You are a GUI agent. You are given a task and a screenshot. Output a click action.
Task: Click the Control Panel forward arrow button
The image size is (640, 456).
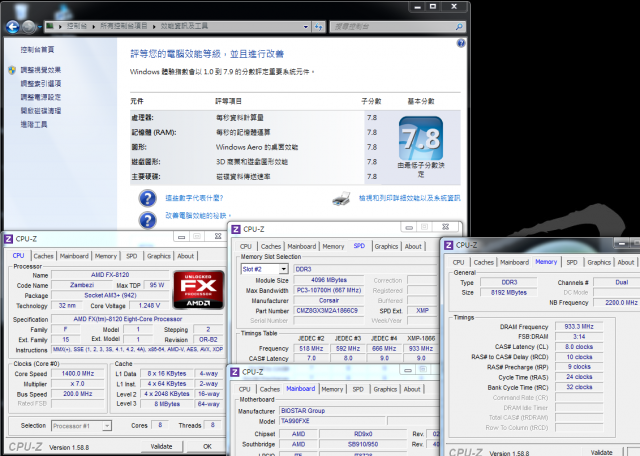coord(29,27)
